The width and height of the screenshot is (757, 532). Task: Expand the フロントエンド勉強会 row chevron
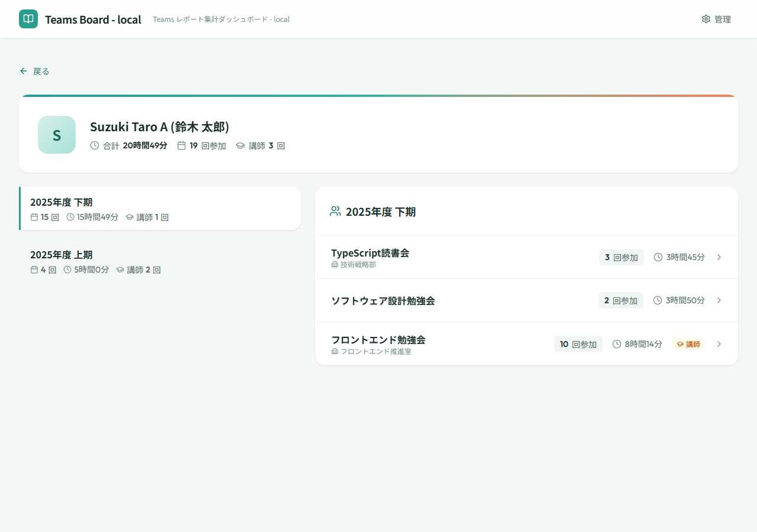pos(719,344)
